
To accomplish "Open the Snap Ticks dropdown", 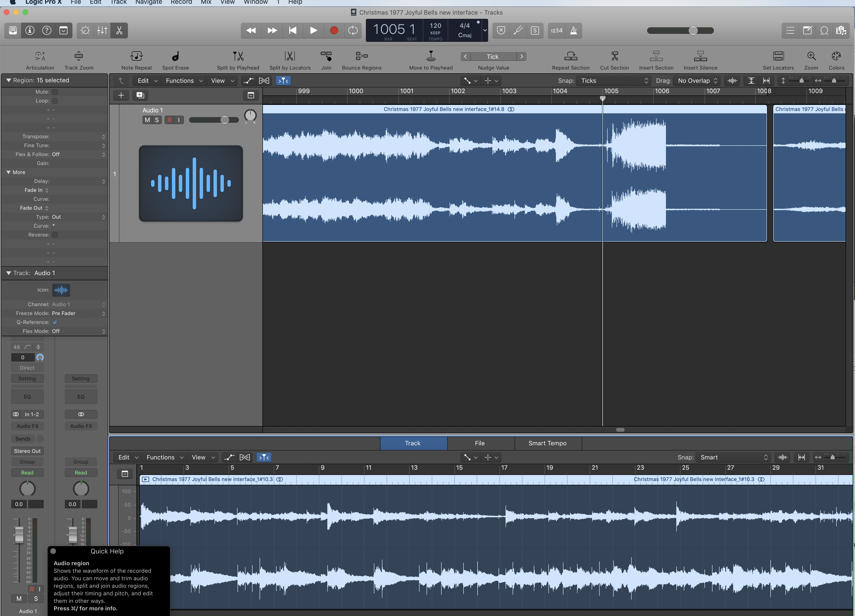I will pyautogui.click(x=614, y=81).
